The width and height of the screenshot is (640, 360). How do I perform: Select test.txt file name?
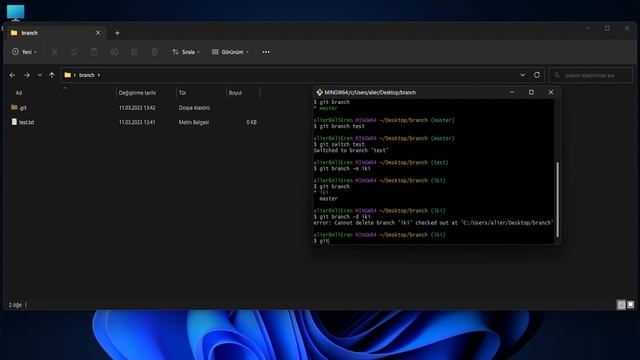coord(27,122)
